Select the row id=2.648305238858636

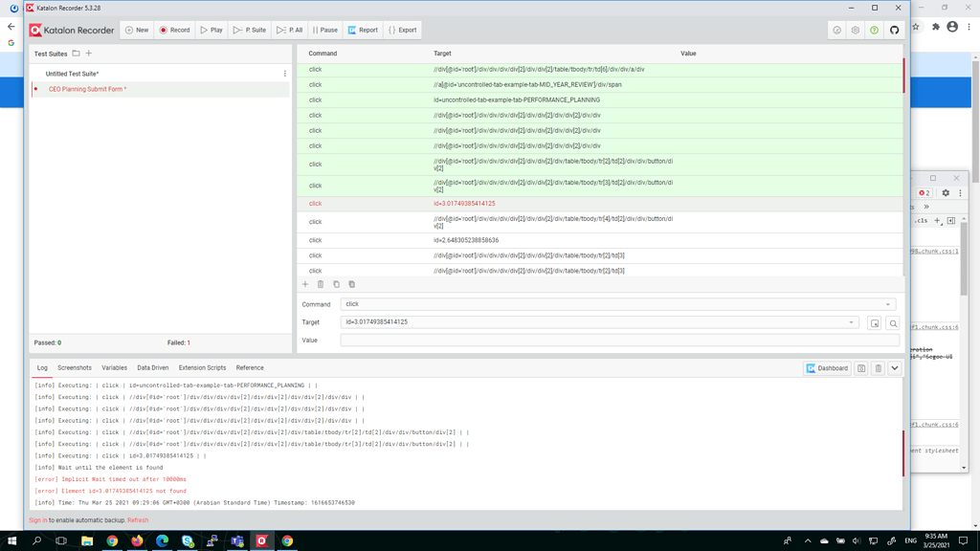600,240
